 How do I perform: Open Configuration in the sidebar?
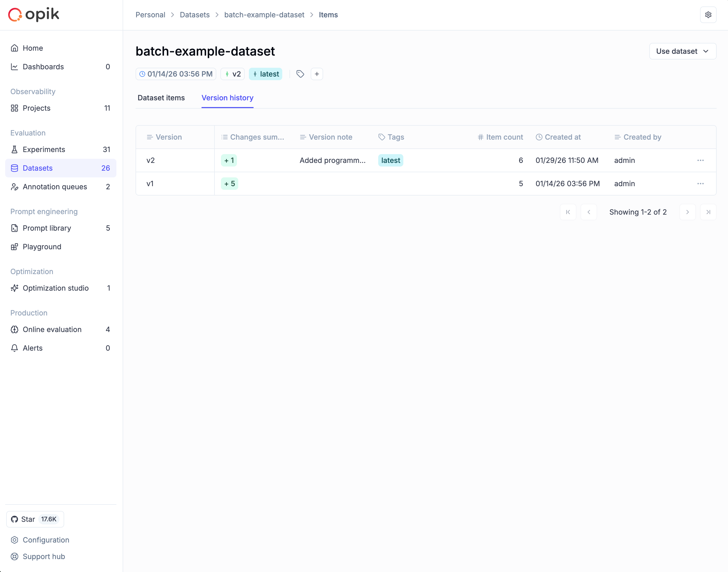pyautogui.click(x=46, y=540)
